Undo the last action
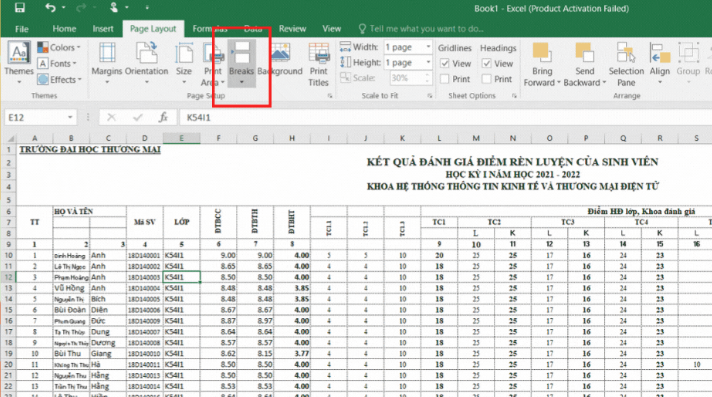Screen dimensions: 712x397 tap(50, 8)
